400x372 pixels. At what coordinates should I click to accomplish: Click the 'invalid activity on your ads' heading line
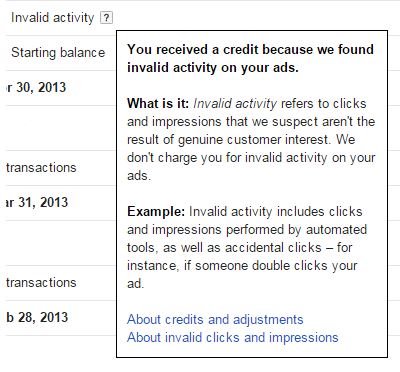(x=213, y=68)
